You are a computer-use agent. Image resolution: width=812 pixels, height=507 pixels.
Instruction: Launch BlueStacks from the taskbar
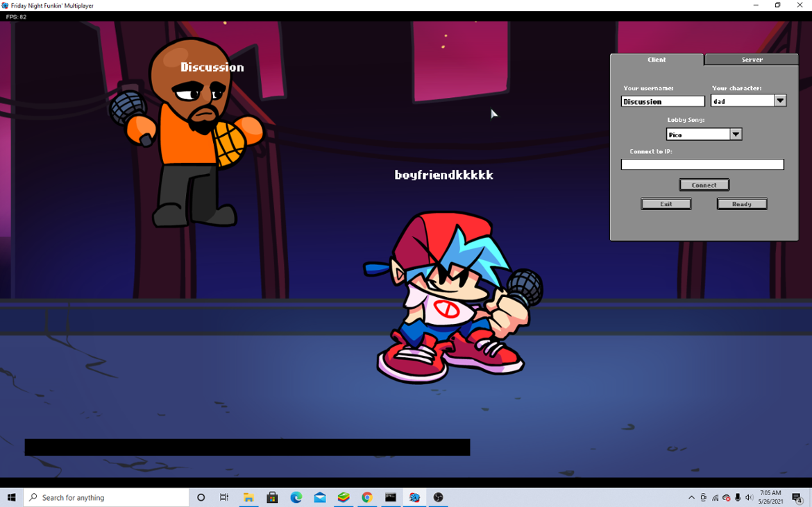pos(344,497)
